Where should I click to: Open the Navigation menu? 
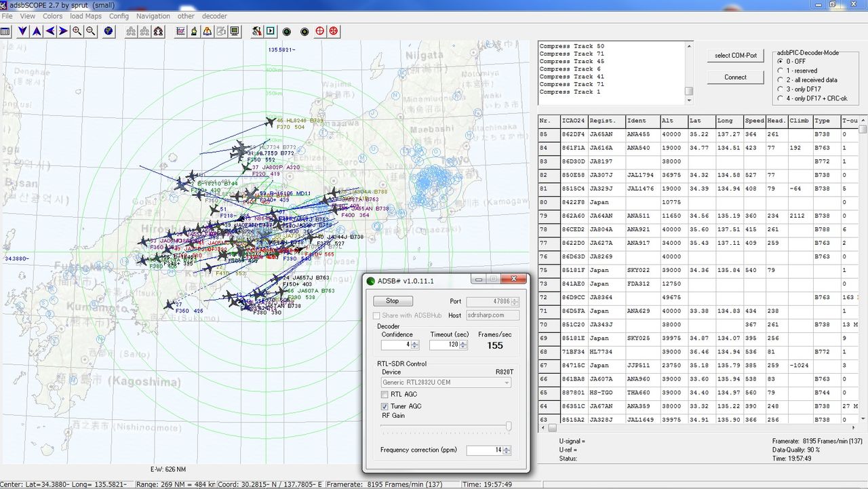tap(153, 16)
